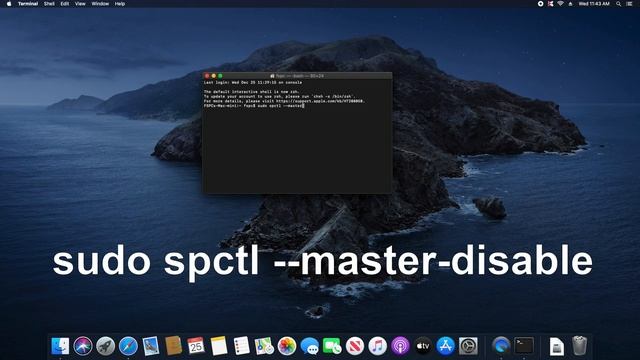Viewport: 640px width, 360px height.
Task: Click the support.apple.com URL in Terminal
Action: pyautogui.click(x=319, y=101)
